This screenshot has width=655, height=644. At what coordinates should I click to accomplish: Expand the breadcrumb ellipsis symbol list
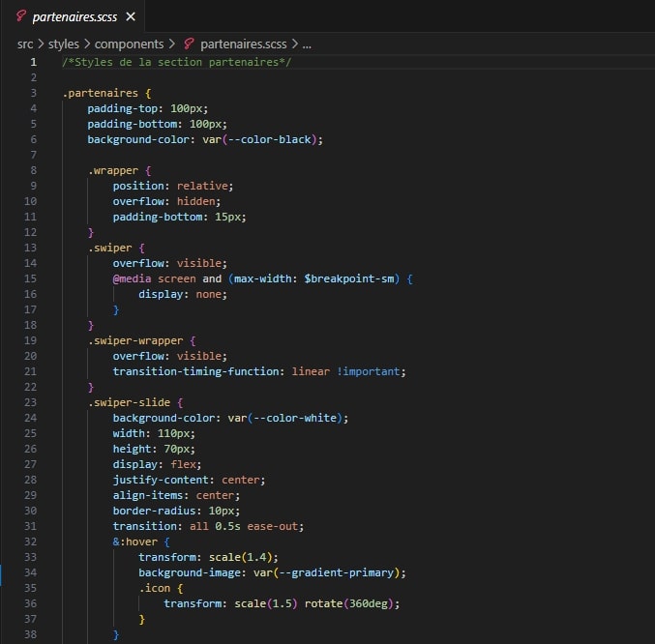(308, 44)
